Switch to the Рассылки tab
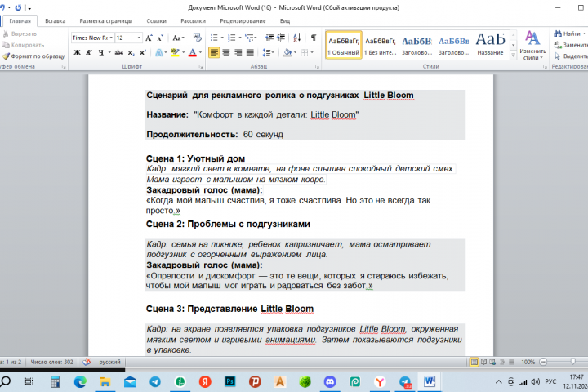Screen dimensions: 588x392 [193, 21]
